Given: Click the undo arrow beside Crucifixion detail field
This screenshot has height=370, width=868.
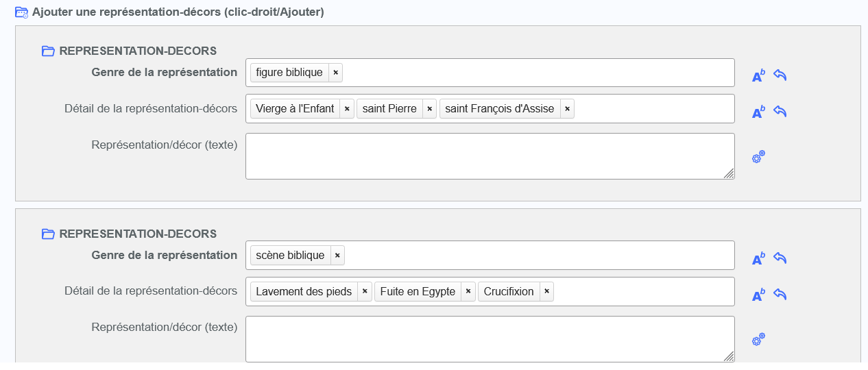Looking at the screenshot, I should click(x=780, y=294).
